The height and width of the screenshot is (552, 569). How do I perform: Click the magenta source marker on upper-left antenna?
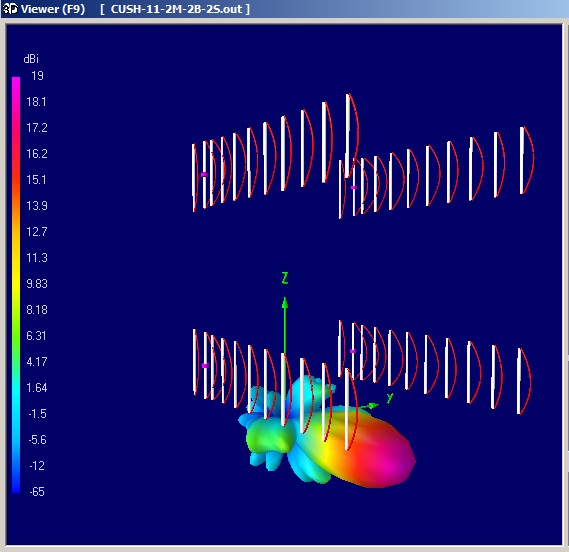coord(204,175)
